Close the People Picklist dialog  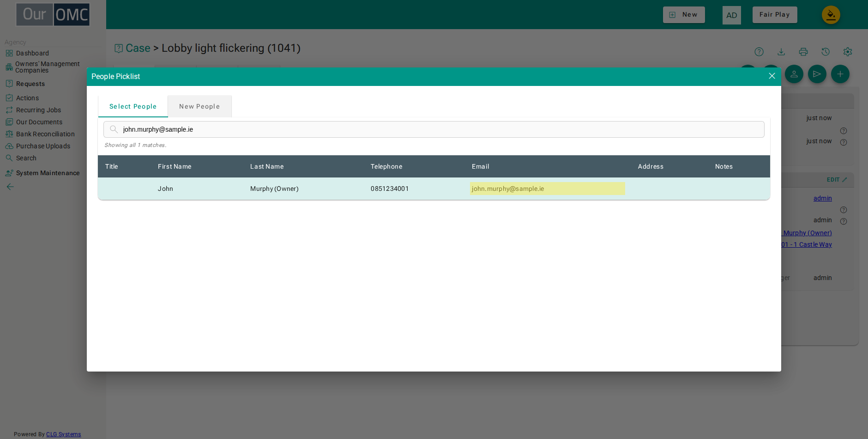[772, 76]
